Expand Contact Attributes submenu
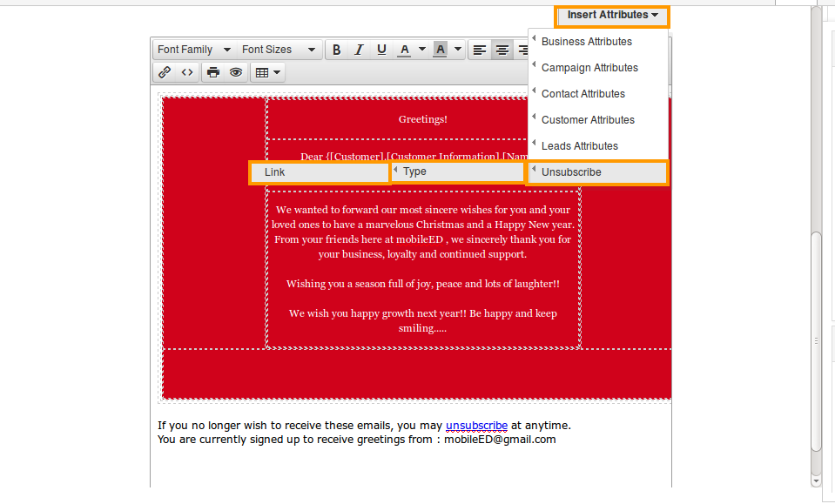This screenshot has width=835, height=504. click(598, 94)
